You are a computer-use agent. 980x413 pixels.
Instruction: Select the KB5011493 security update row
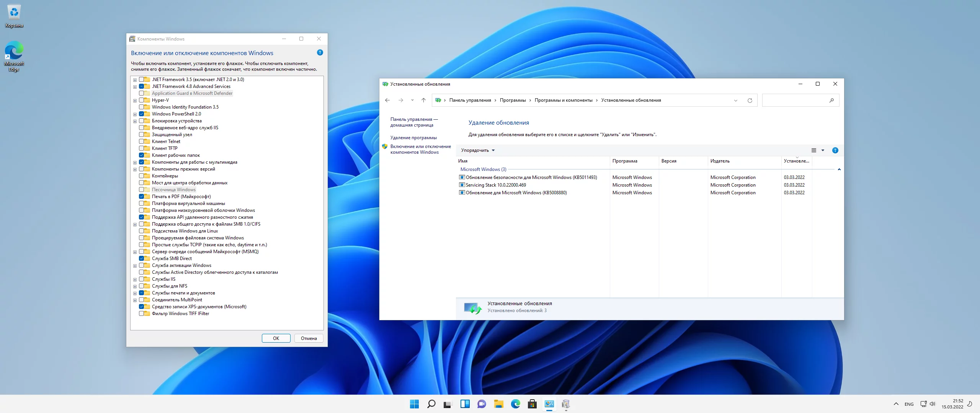tap(531, 177)
